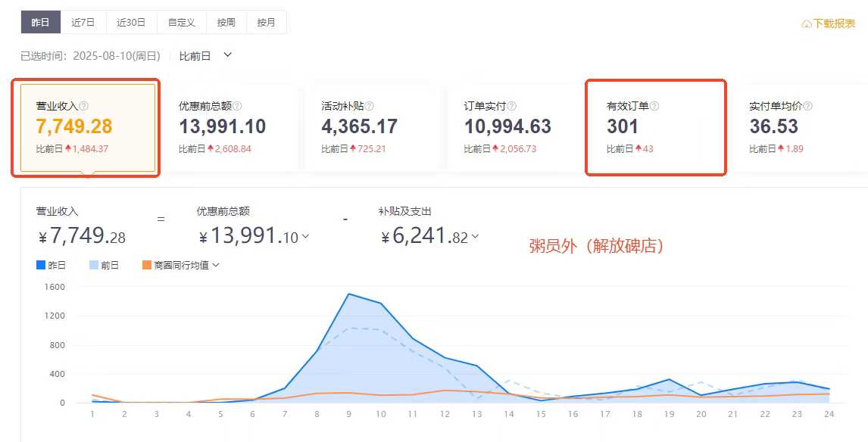This screenshot has width=868, height=442.
Task: Open the 商圈同行均值 dropdown arrow
Action: click(x=216, y=265)
